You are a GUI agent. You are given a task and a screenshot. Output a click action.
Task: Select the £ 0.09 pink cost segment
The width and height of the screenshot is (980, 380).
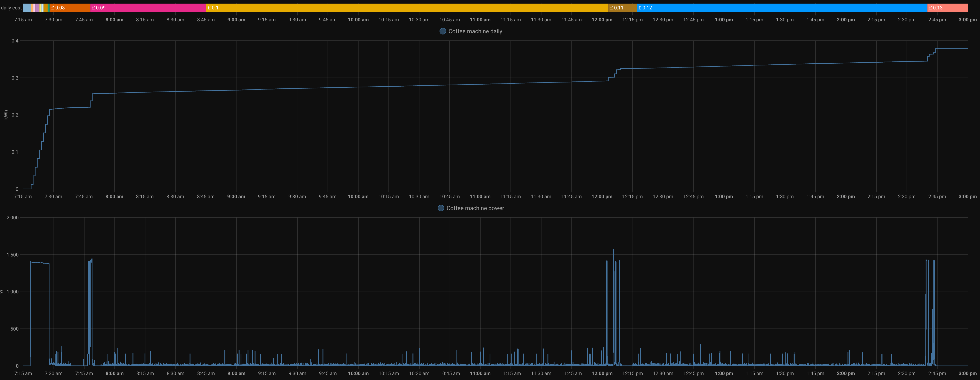coord(148,8)
